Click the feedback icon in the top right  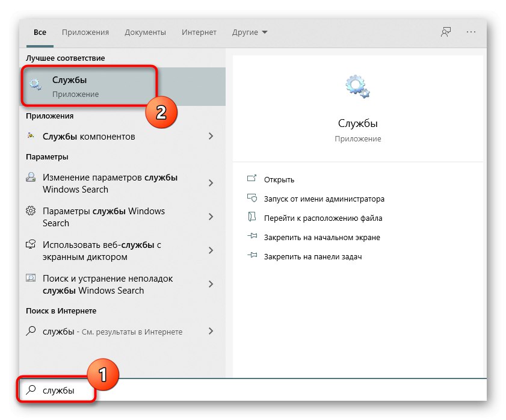point(445,32)
